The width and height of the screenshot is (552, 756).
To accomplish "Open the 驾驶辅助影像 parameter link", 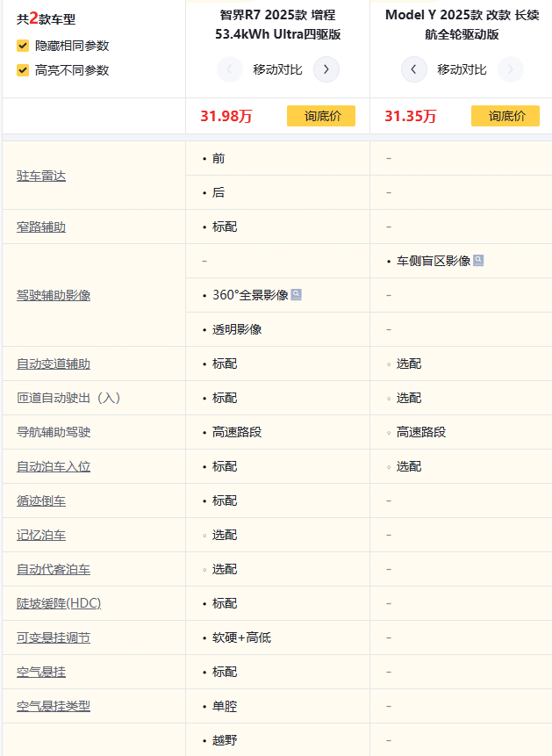I will pos(54,295).
